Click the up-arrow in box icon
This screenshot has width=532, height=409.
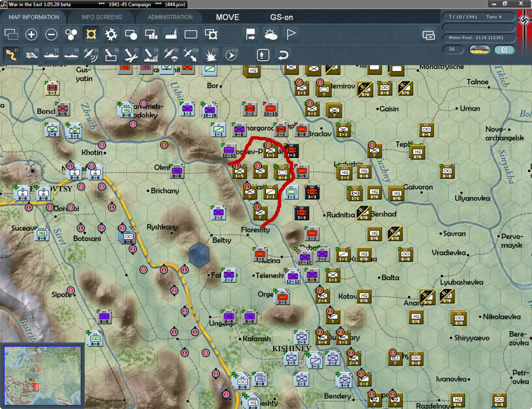coord(263,55)
